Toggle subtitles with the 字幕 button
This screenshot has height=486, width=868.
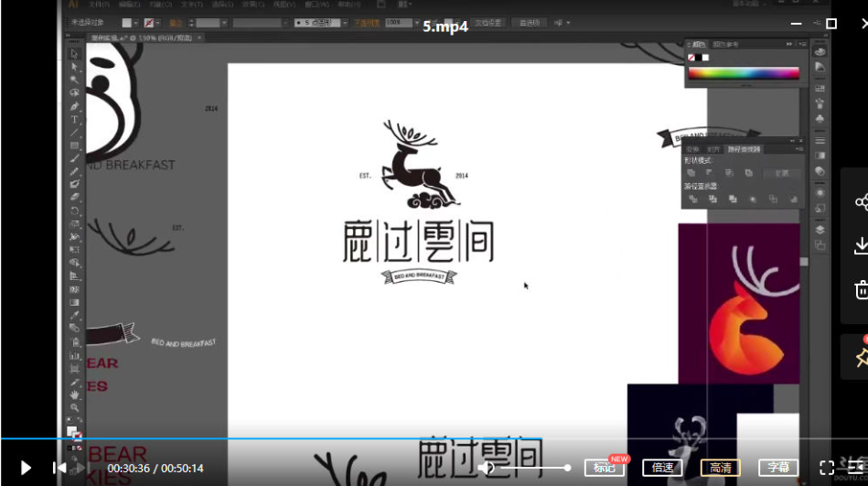[778, 468]
